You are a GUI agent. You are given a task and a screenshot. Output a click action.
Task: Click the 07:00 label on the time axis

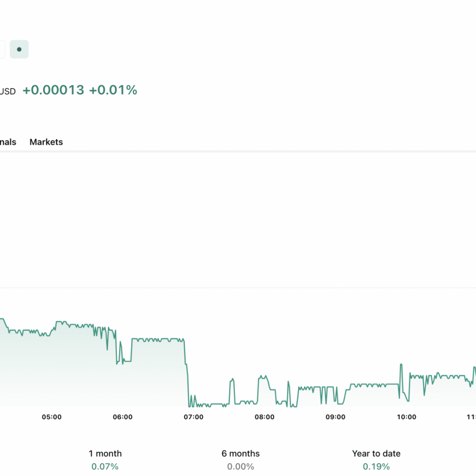click(194, 417)
